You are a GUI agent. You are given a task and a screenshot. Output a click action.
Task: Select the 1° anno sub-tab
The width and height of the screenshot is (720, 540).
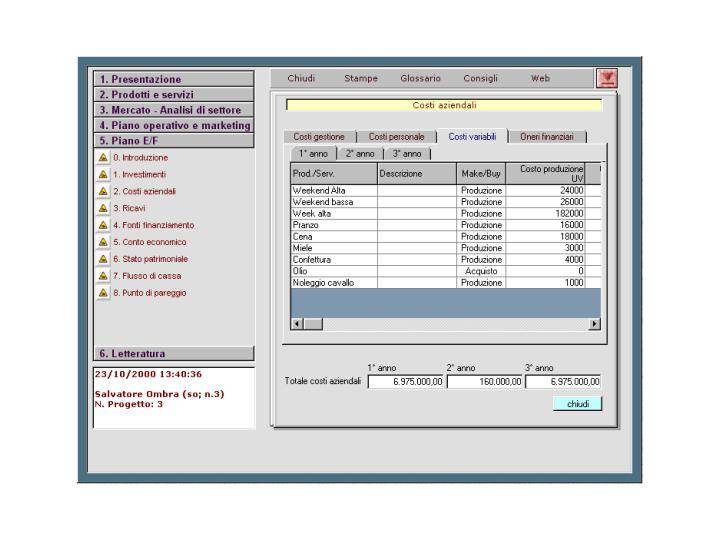pos(314,153)
